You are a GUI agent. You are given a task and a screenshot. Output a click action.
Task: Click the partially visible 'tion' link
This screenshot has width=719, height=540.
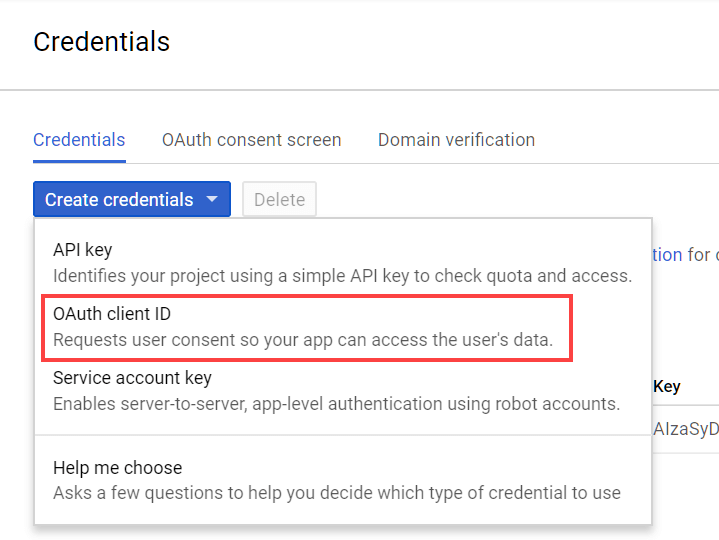coord(667,255)
